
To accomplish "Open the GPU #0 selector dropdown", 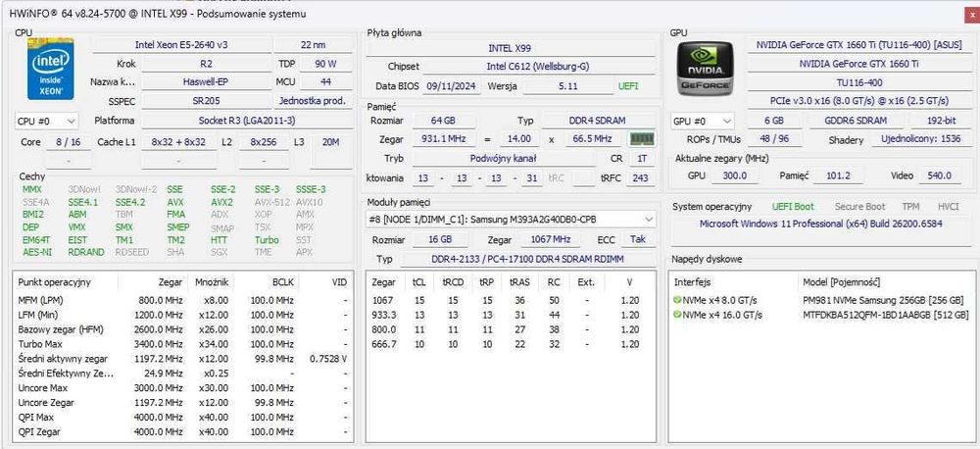I will point(703,121).
